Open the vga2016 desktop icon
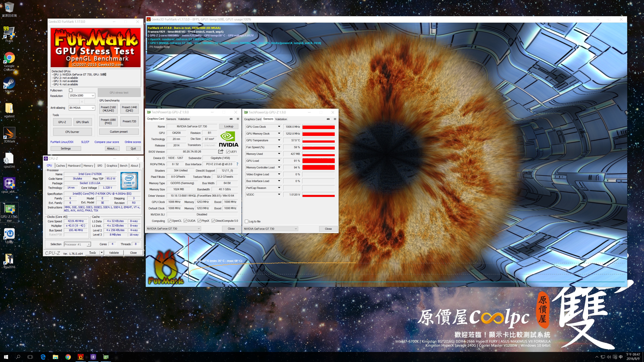 tap(9, 261)
